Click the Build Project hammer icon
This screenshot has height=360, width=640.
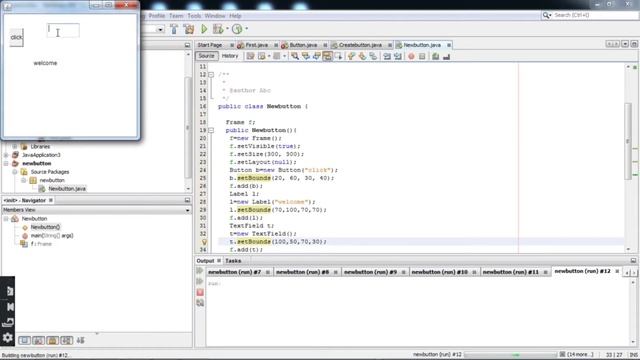[174, 29]
